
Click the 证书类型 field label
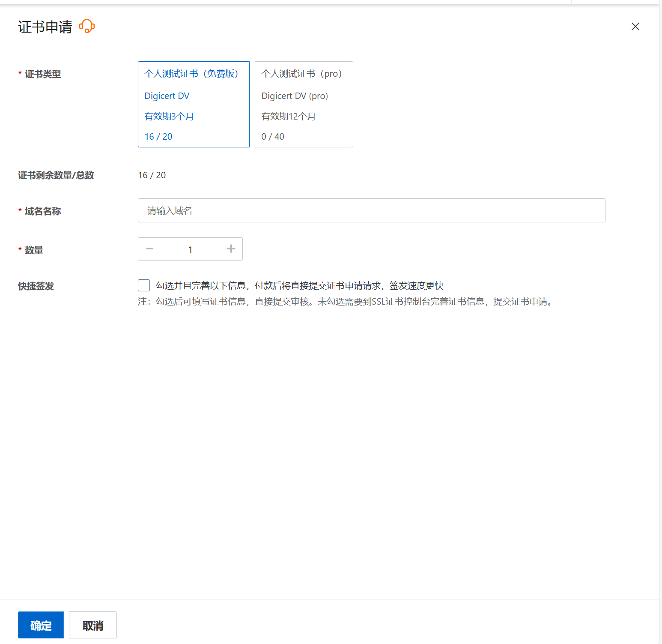click(x=43, y=74)
